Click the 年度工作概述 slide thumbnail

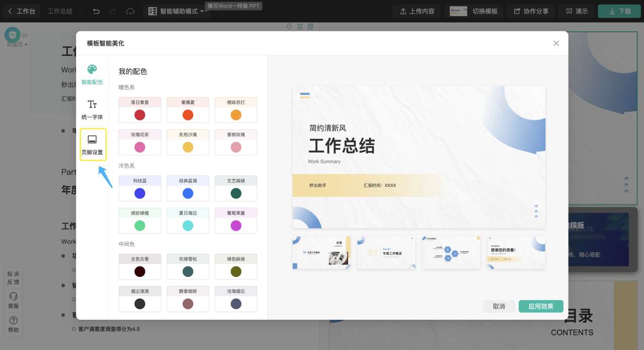coord(386,253)
